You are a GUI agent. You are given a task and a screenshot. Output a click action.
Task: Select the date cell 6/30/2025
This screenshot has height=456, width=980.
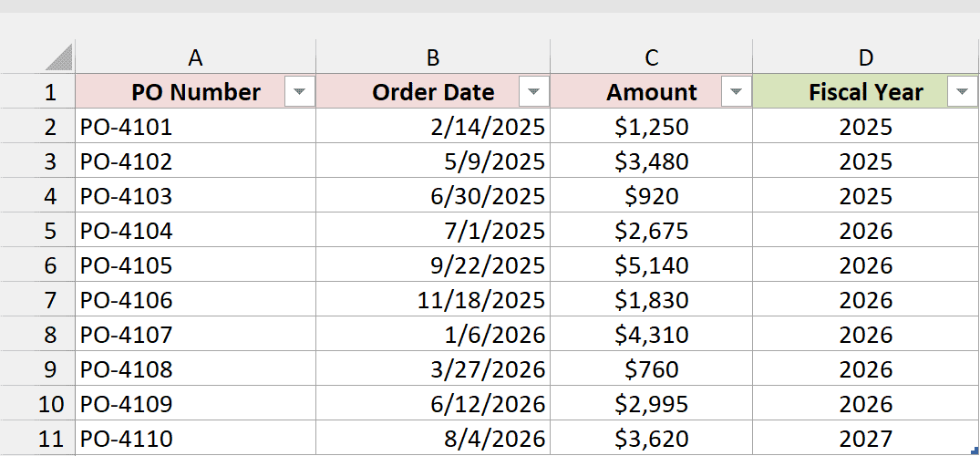pos(433,196)
